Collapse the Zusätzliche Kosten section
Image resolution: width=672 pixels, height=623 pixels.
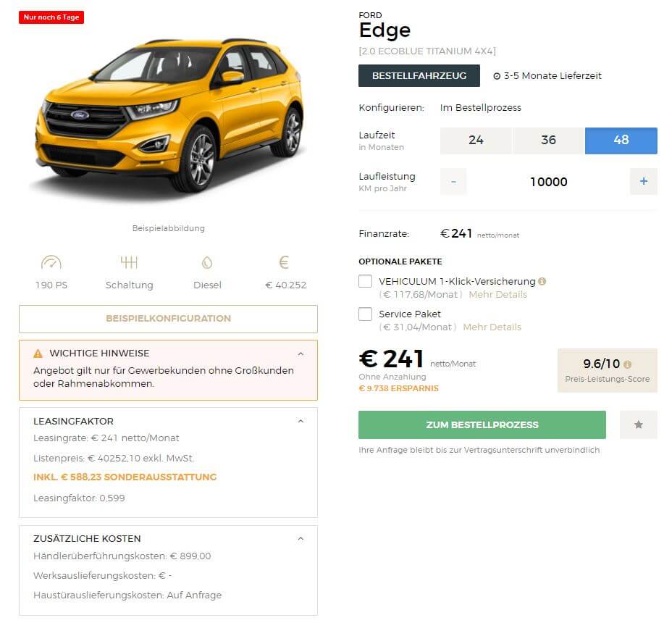point(301,538)
